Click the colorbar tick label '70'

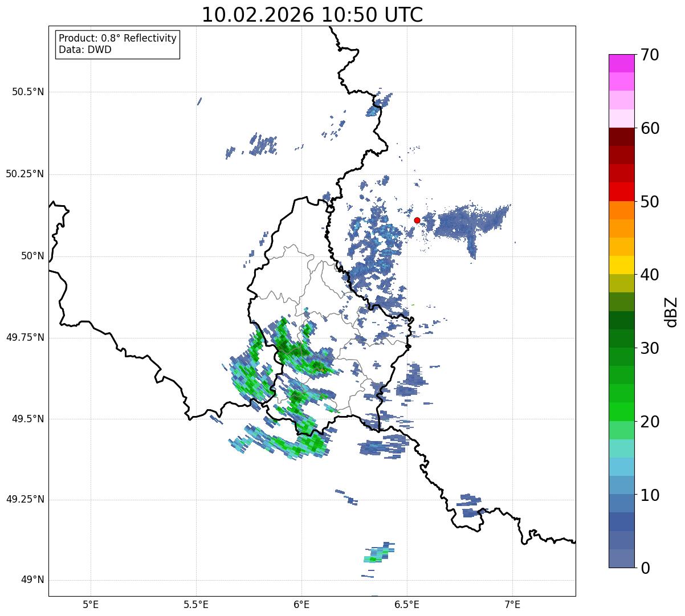(650, 55)
